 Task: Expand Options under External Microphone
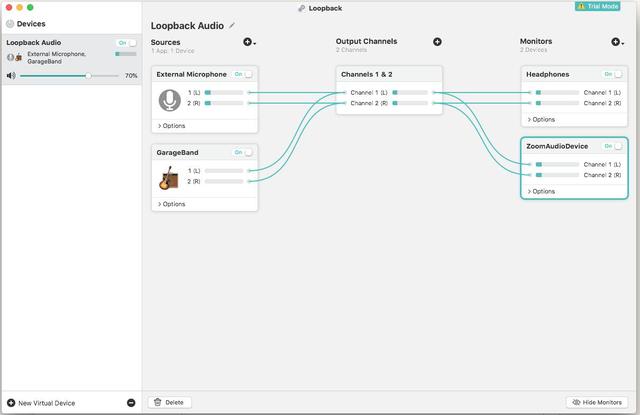(171, 126)
